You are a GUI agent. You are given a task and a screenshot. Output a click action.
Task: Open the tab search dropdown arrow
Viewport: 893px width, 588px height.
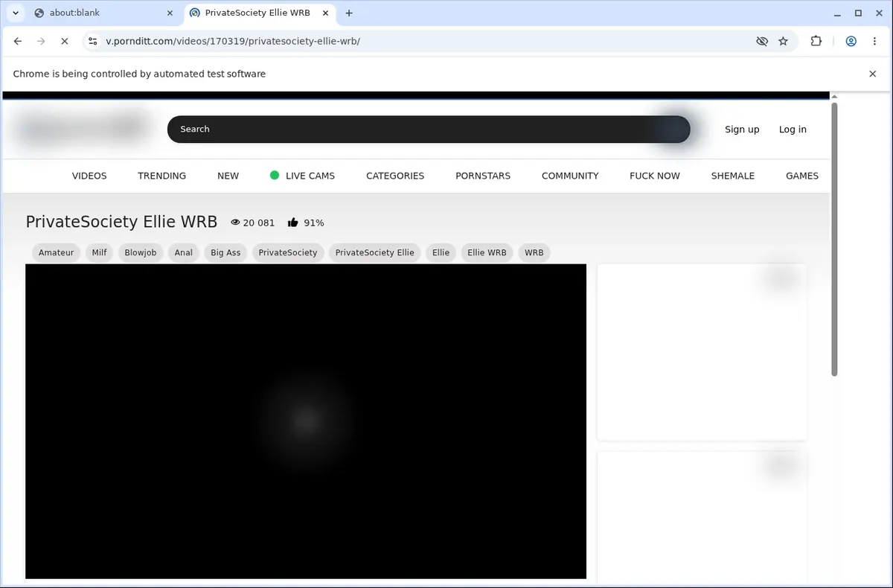(15, 13)
